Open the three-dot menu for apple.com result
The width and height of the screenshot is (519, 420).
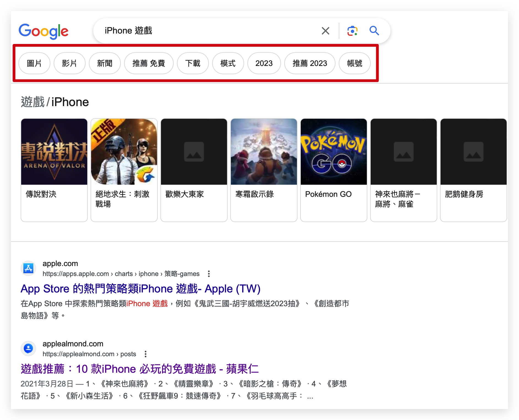click(x=209, y=274)
